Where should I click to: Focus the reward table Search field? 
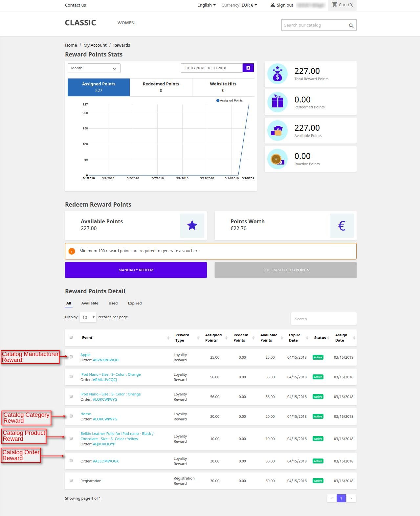pyautogui.click(x=324, y=319)
